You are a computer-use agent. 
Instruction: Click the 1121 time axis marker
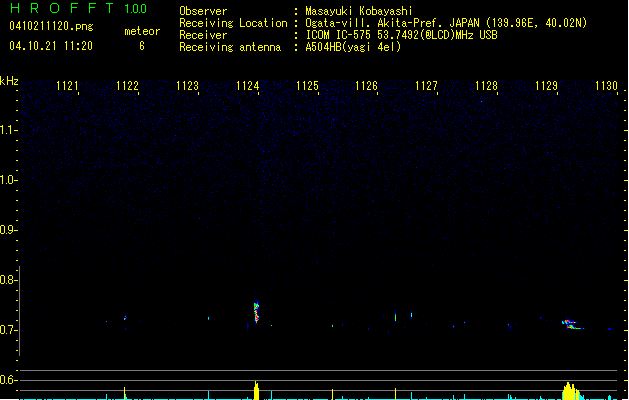pos(67,86)
